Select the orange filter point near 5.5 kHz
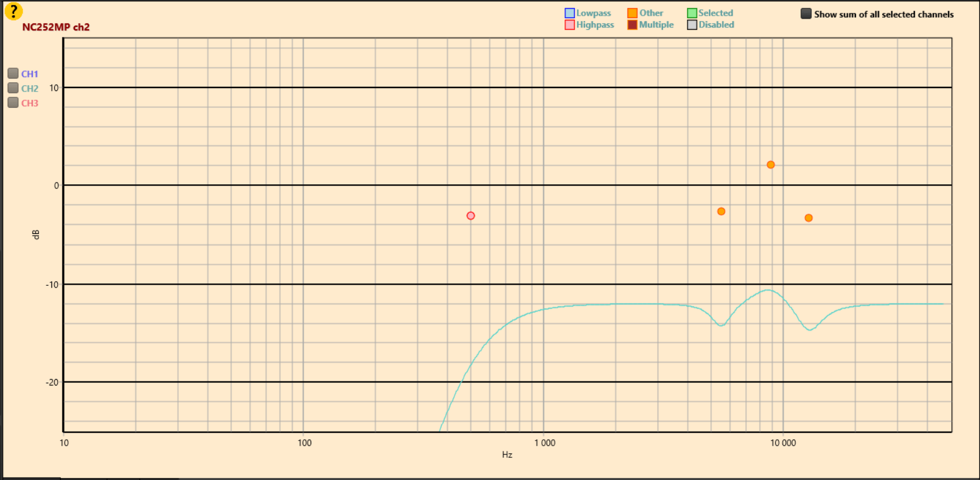Screen dimensions: 980x480 coord(721,212)
